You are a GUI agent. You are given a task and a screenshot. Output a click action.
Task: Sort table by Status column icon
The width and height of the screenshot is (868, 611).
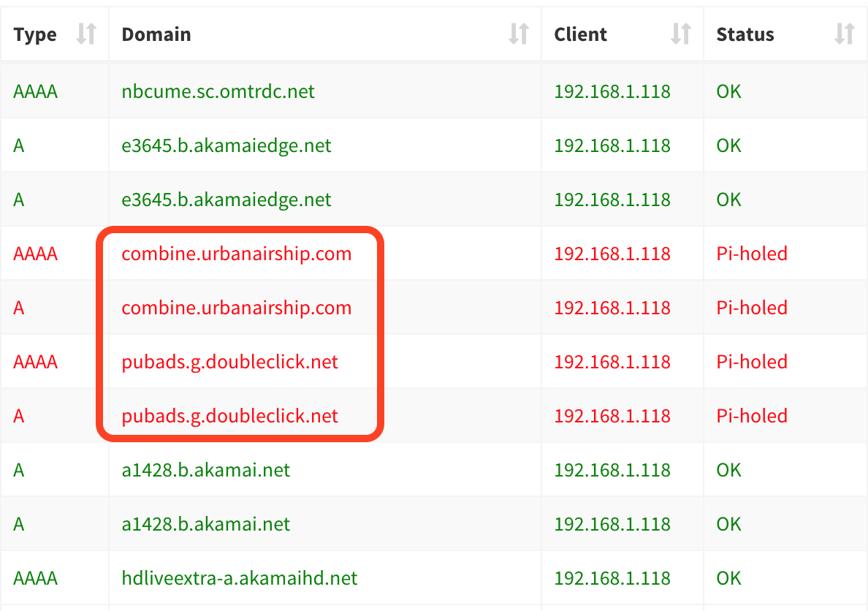[844, 34]
